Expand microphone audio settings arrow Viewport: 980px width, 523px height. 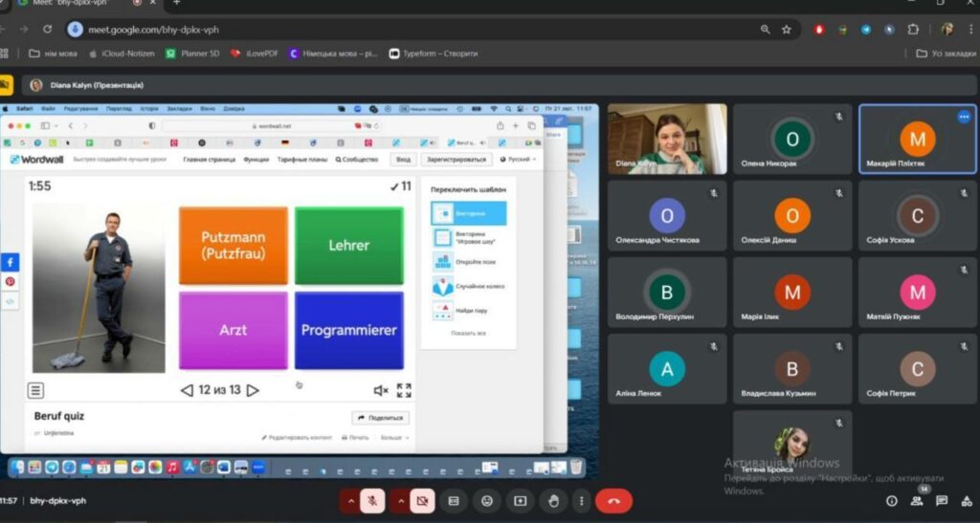point(350,500)
